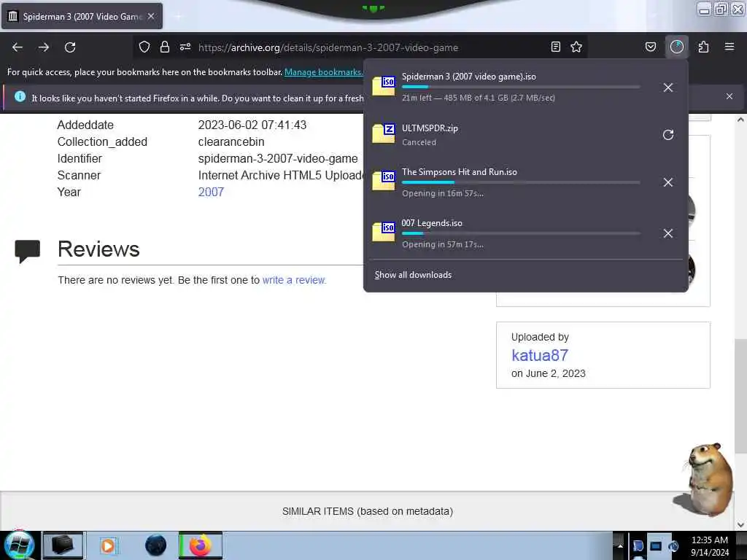The width and height of the screenshot is (747, 560).
Task: Bookmark this page with the star icon
Action: (576, 47)
